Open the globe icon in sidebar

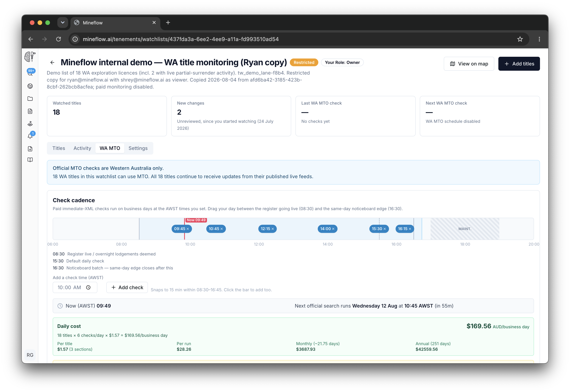point(30,86)
